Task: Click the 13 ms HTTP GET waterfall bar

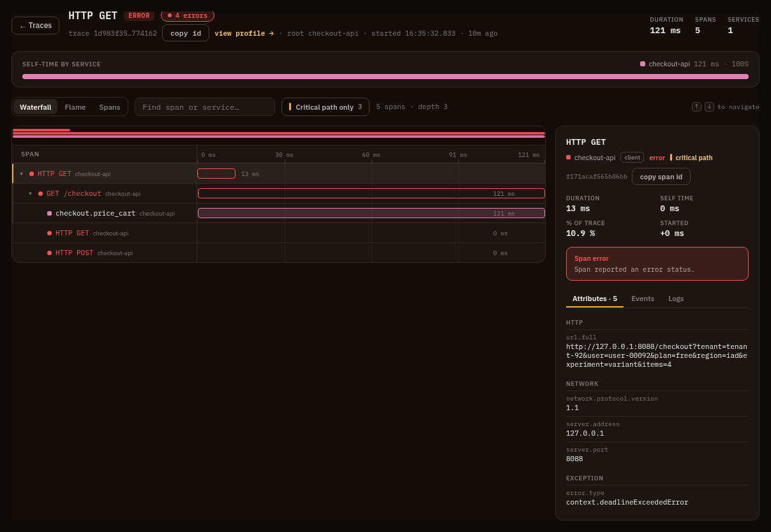Action: click(216, 174)
